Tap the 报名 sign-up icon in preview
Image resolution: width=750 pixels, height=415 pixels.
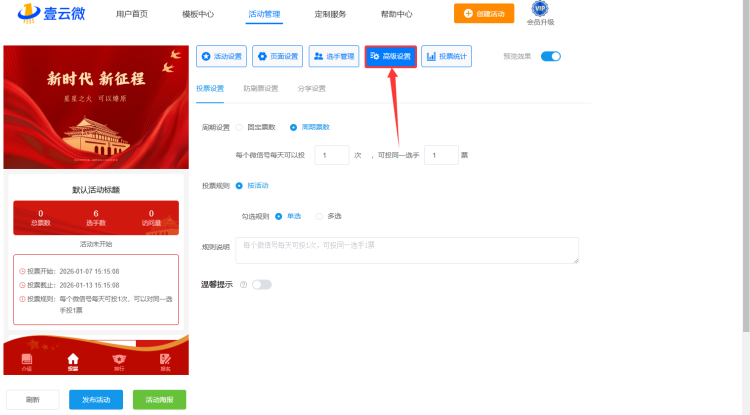(x=164, y=359)
